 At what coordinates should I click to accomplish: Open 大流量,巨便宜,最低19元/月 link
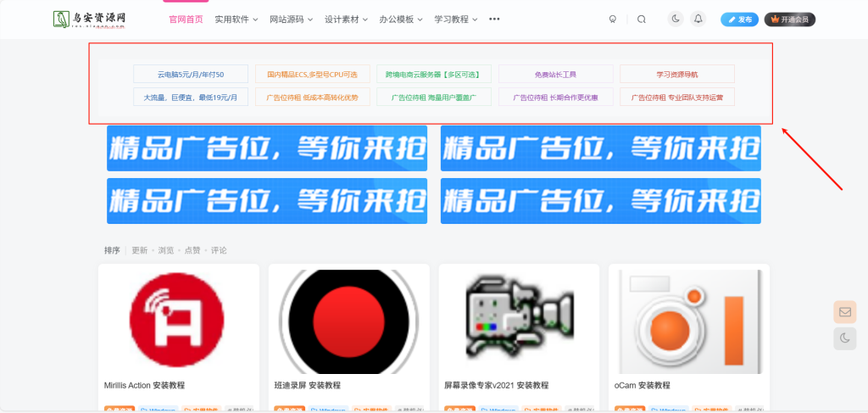pyautogui.click(x=191, y=97)
